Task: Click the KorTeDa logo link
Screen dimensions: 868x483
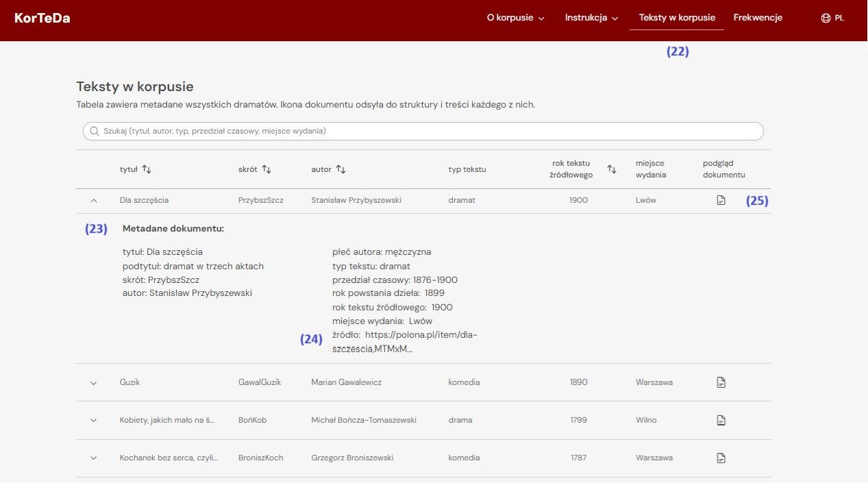Action: pyautogui.click(x=42, y=18)
